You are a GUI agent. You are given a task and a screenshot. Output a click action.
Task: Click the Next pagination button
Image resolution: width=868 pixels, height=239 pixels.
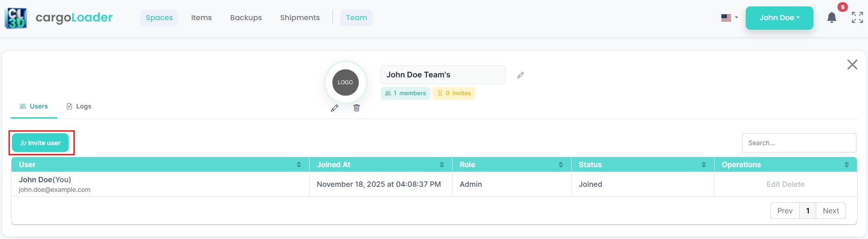830,211
